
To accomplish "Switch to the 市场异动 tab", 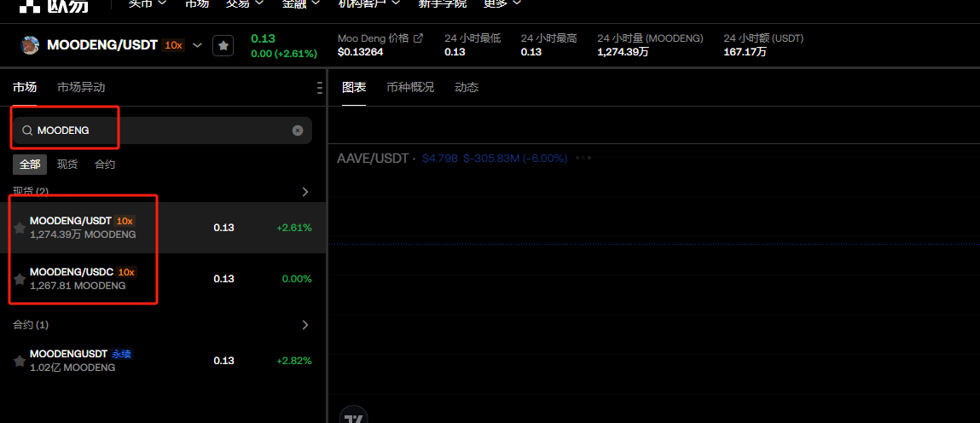I will tap(81, 88).
